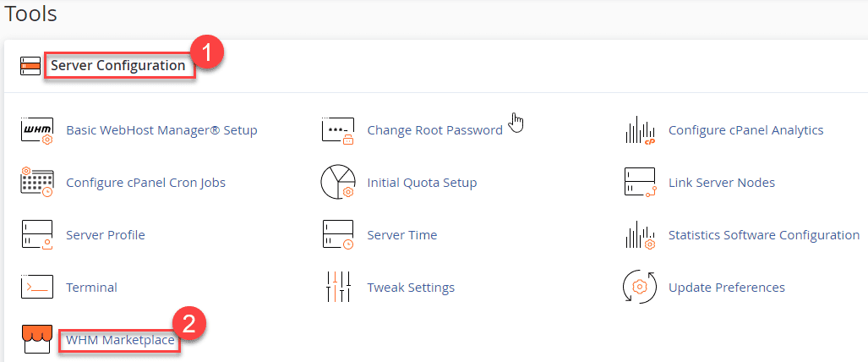Open the Configure cPanel Cron Jobs link
Image resolution: width=868 pixels, height=362 pixels.
pyautogui.click(x=145, y=183)
